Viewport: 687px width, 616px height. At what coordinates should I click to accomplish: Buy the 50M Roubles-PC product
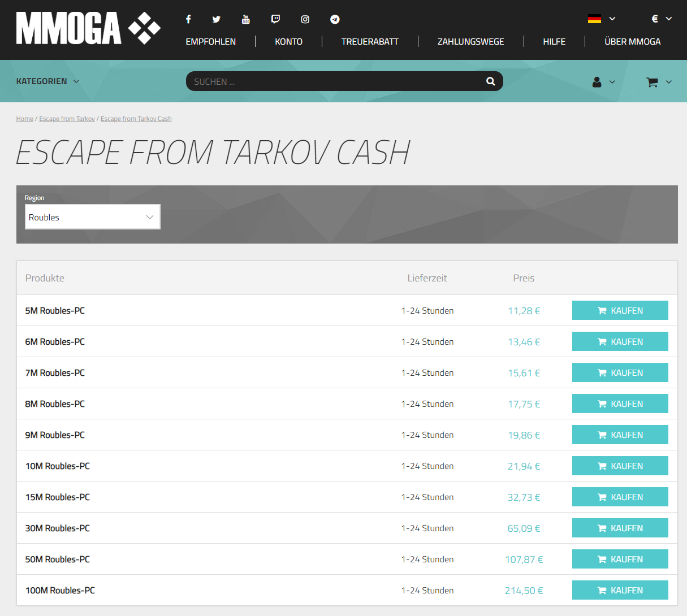tap(620, 559)
